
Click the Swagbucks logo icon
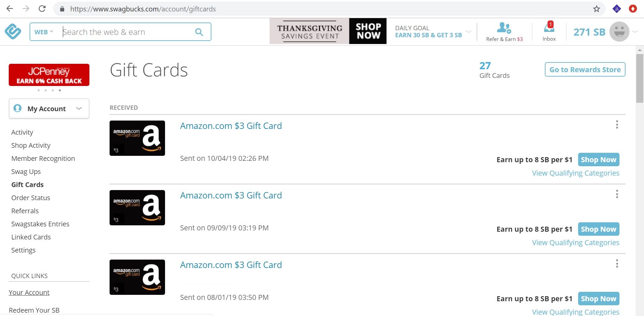click(13, 31)
